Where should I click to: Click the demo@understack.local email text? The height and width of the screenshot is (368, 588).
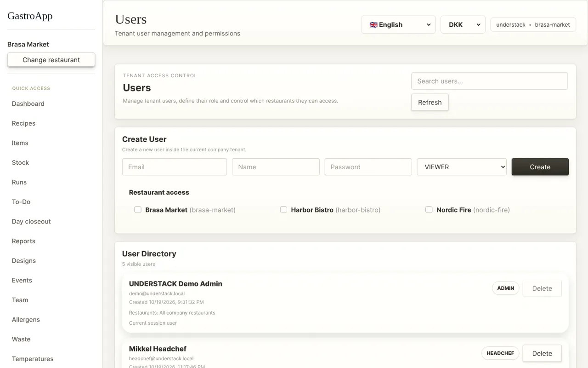(157, 293)
